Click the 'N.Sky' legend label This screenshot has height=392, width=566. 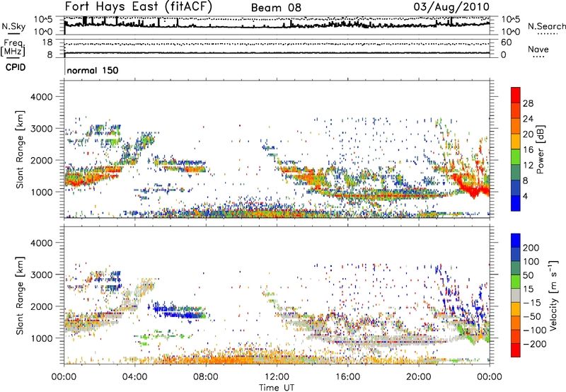[x=13, y=26]
